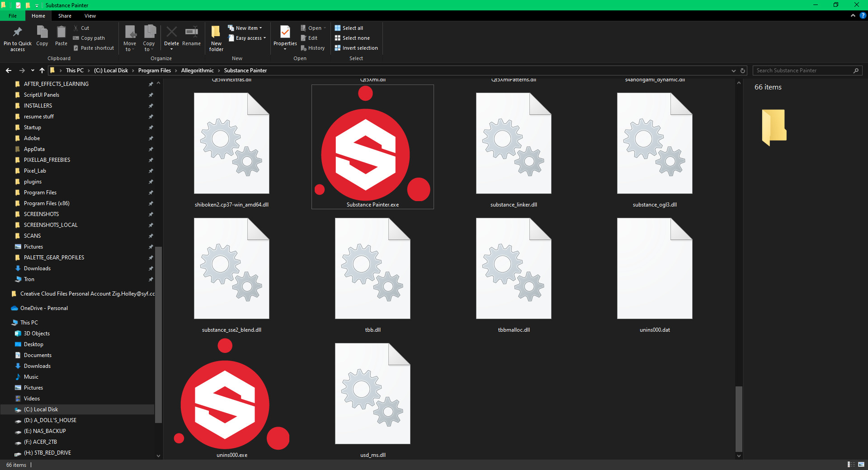This screenshot has height=470, width=868.
Task: Create a New folder
Action: [216, 38]
